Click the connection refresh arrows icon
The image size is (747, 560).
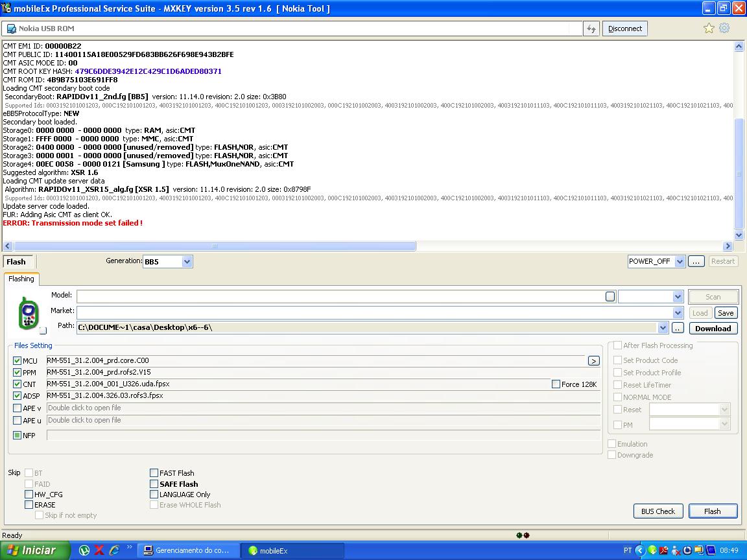pyautogui.click(x=591, y=29)
